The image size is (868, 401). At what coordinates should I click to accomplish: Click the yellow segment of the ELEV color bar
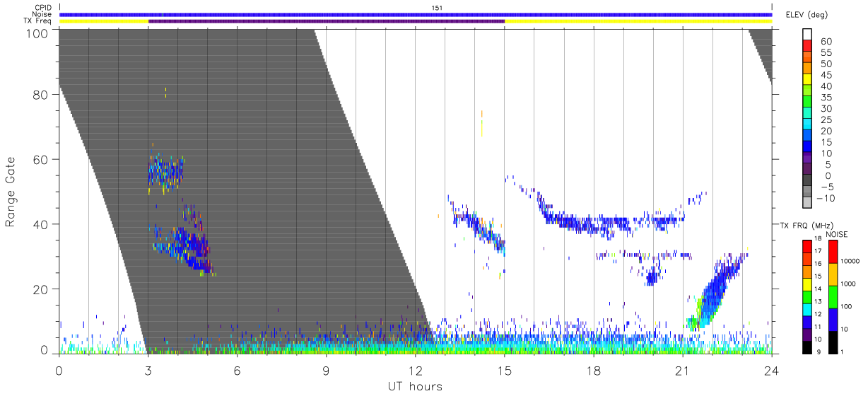[x=808, y=80]
